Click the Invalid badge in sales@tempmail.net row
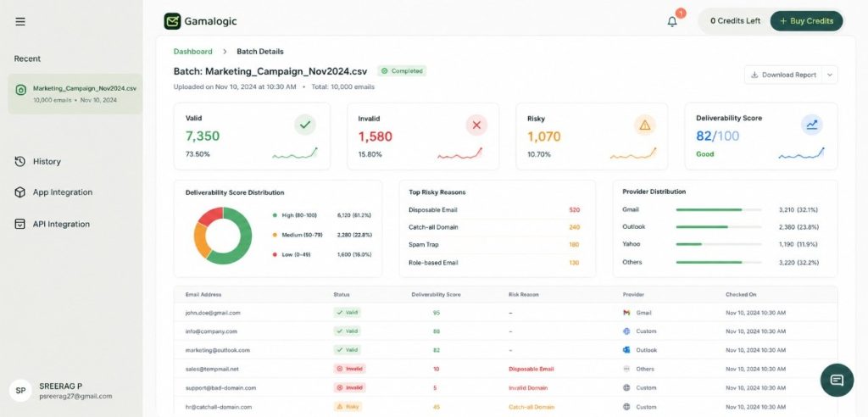Viewport: 868px width, 417px height. pos(350,369)
